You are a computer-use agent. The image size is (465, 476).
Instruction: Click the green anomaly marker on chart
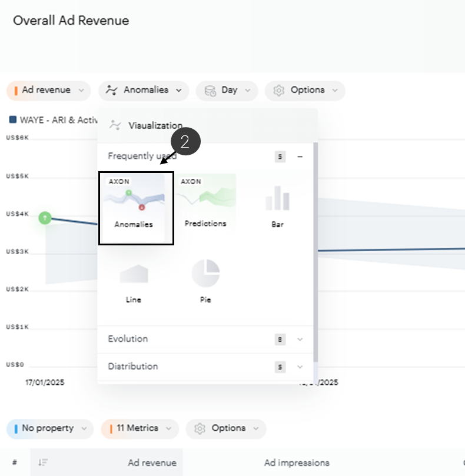[x=45, y=218]
